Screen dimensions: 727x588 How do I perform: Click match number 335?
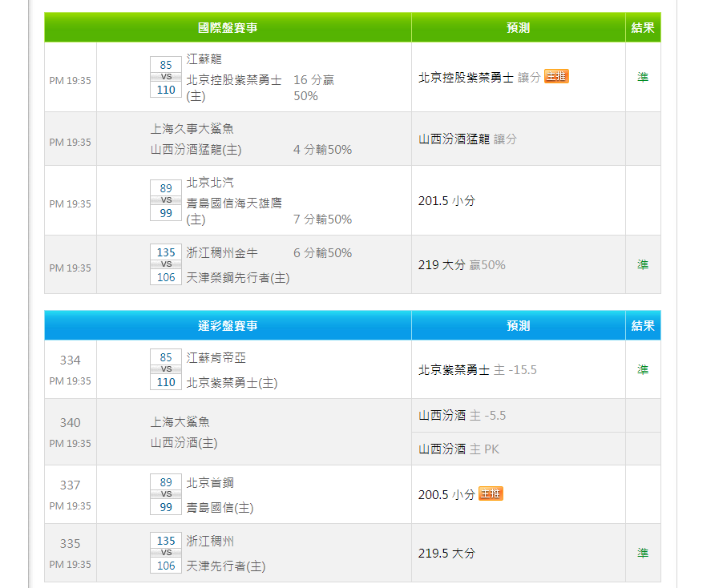[x=70, y=543]
